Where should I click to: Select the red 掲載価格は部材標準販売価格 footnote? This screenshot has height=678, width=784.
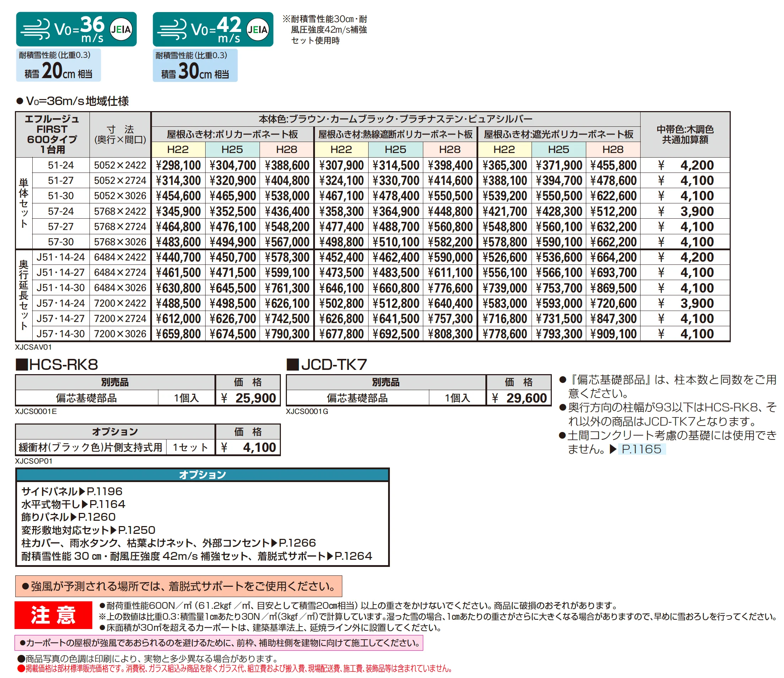[235, 668]
